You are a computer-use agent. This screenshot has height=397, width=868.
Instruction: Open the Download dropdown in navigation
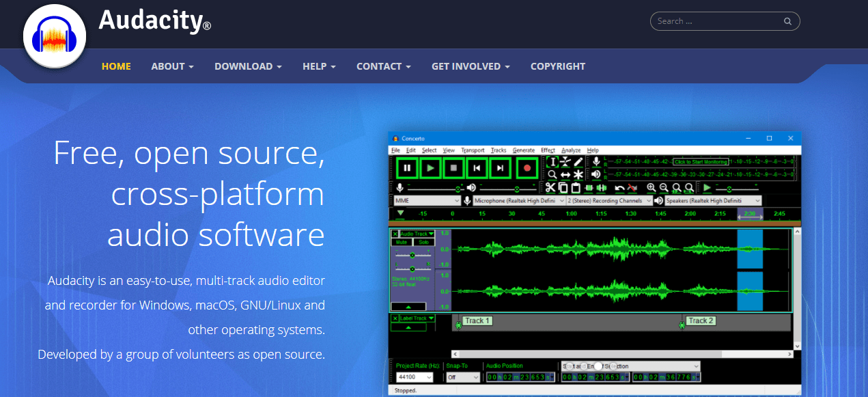tap(248, 66)
